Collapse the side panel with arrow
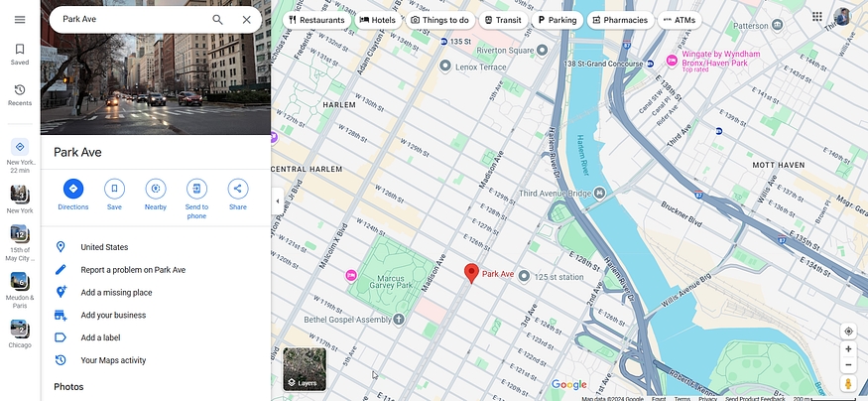Viewport: 868px width, 401px height. coord(278,201)
